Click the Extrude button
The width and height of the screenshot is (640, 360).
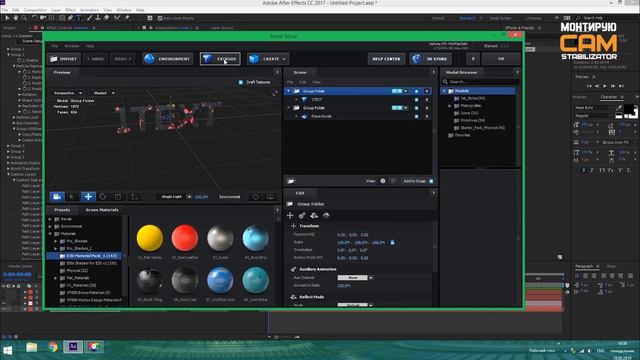coord(220,59)
